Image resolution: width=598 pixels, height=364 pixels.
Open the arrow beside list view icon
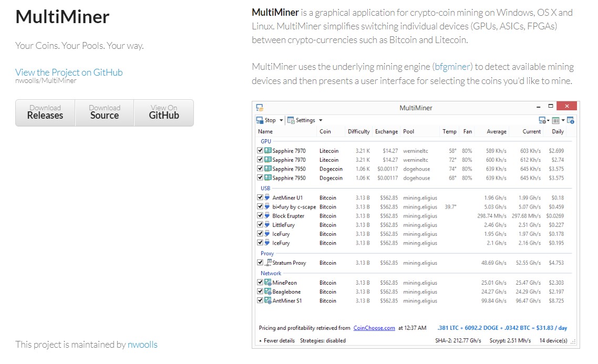point(563,120)
